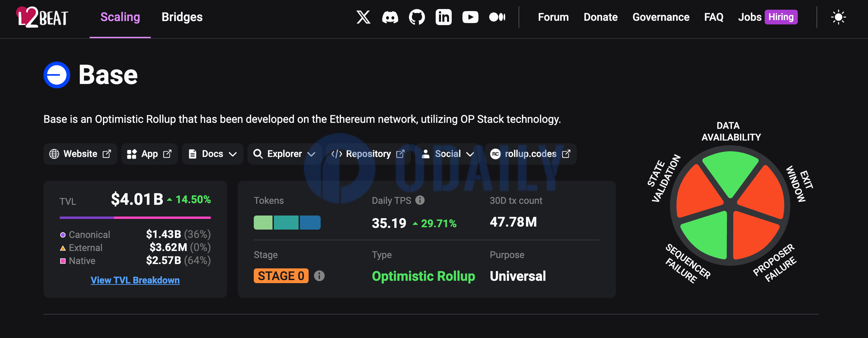Open the Donate menu item
The image size is (868, 338).
(x=601, y=17)
